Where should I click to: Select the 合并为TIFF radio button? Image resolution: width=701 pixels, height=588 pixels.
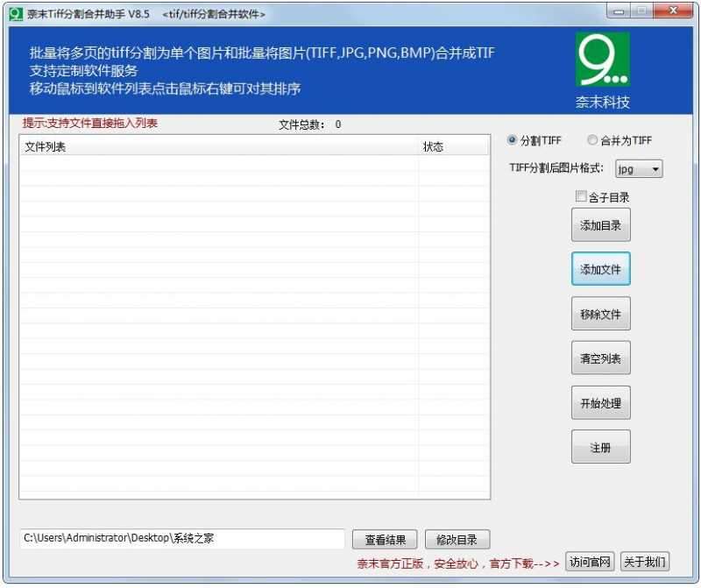(593, 140)
